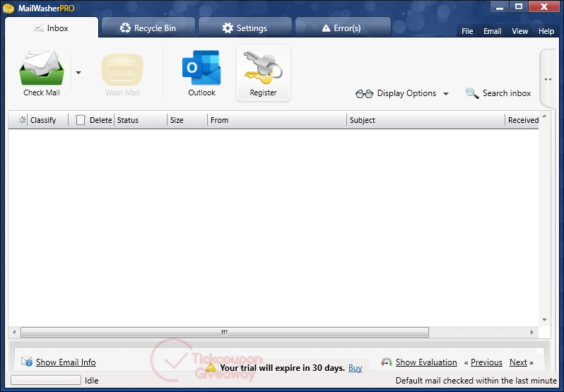Sort by the From column header
This screenshot has width=564, height=392.
click(x=219, y=120)
